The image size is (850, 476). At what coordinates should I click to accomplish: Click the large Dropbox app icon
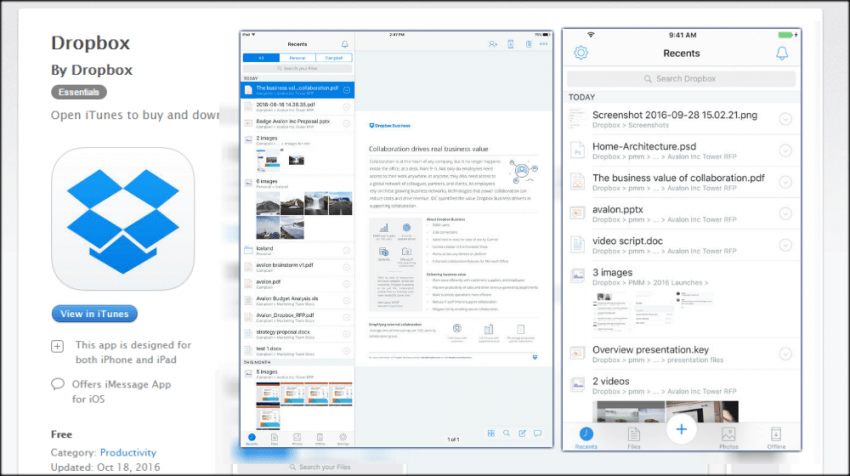[123, 219]
